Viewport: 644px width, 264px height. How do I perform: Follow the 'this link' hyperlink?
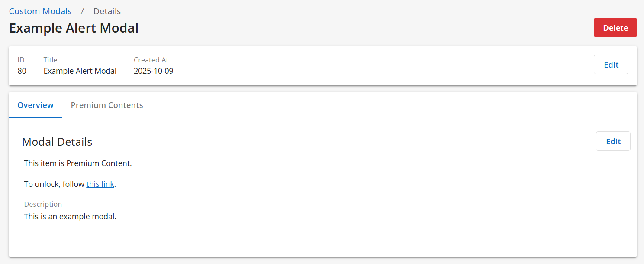[100, 184]
